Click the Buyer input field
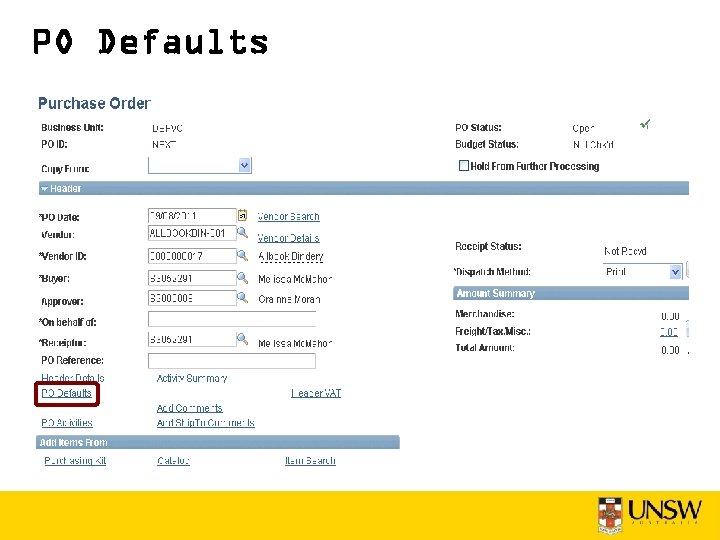720x540 pixels. click(x=192, y=278)
